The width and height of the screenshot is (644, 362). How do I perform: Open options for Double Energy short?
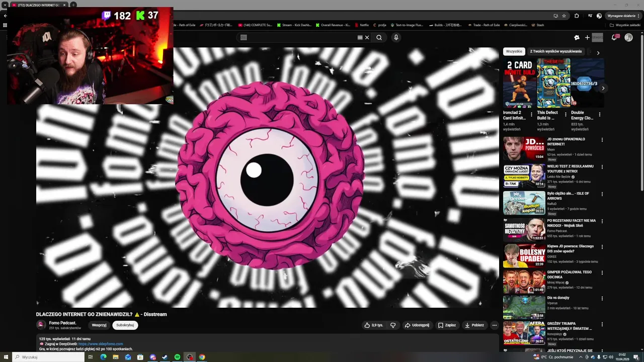coord(599,115)
